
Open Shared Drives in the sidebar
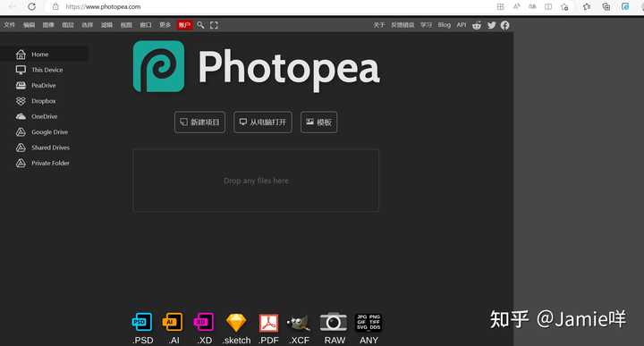click(44, 148)
